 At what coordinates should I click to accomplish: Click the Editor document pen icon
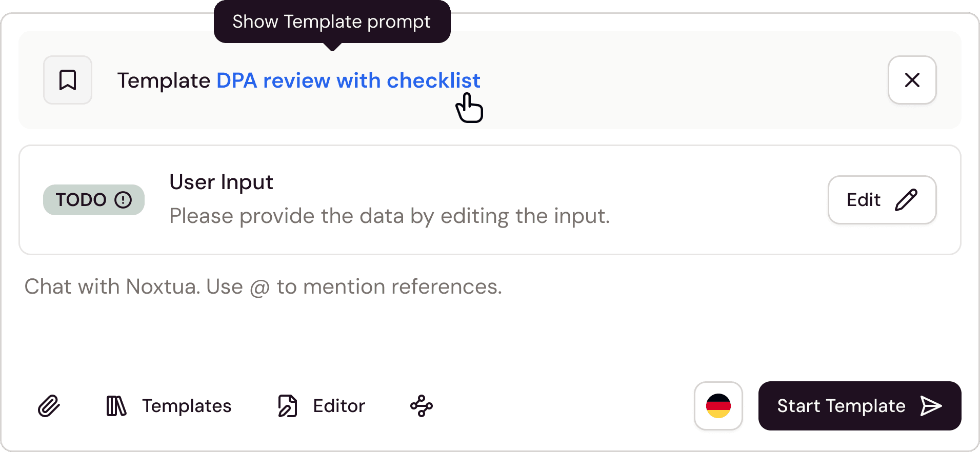tap(288, 406)
